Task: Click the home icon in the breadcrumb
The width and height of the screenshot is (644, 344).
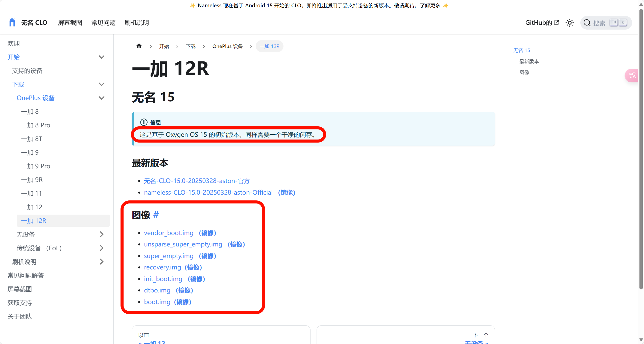Action: [139, 46]
